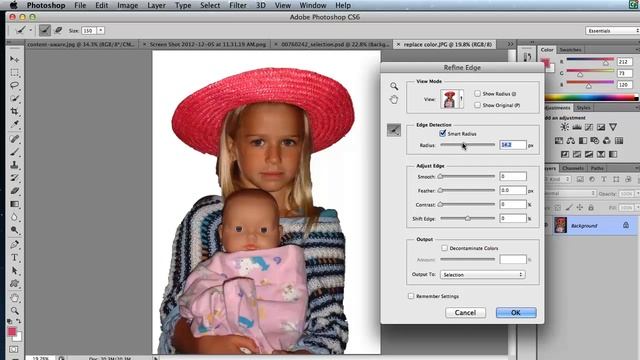The image size is (640, 360).
Task: Enable Decontaminate Colors
Action: [x=444, y=248]
